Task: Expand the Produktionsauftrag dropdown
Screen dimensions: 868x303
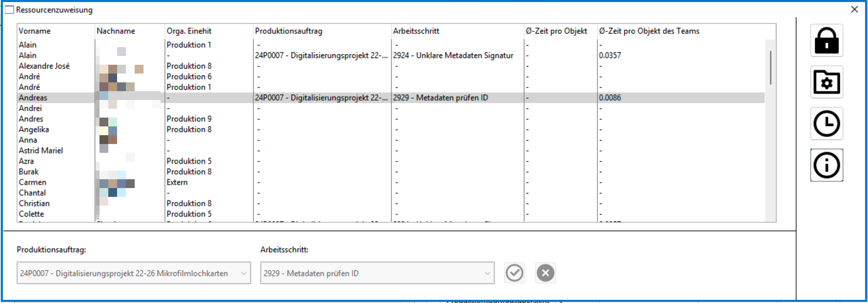Action: (243, 273)
